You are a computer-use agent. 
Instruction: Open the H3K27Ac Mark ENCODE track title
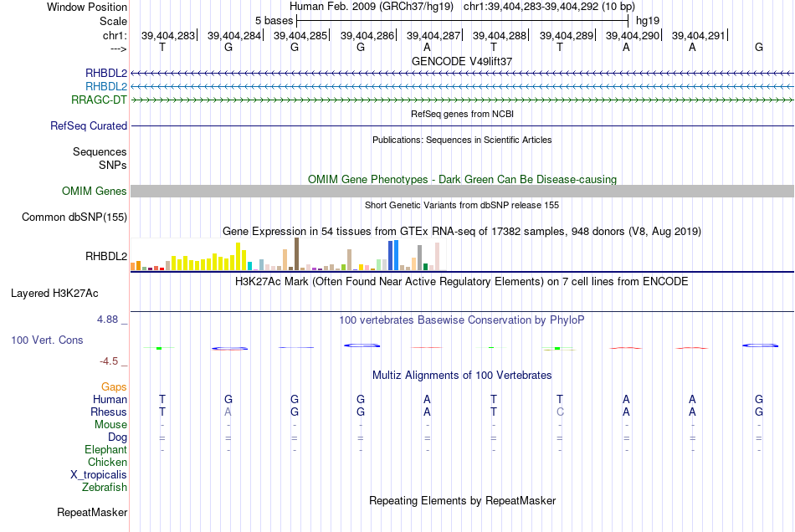coord(462,282)
